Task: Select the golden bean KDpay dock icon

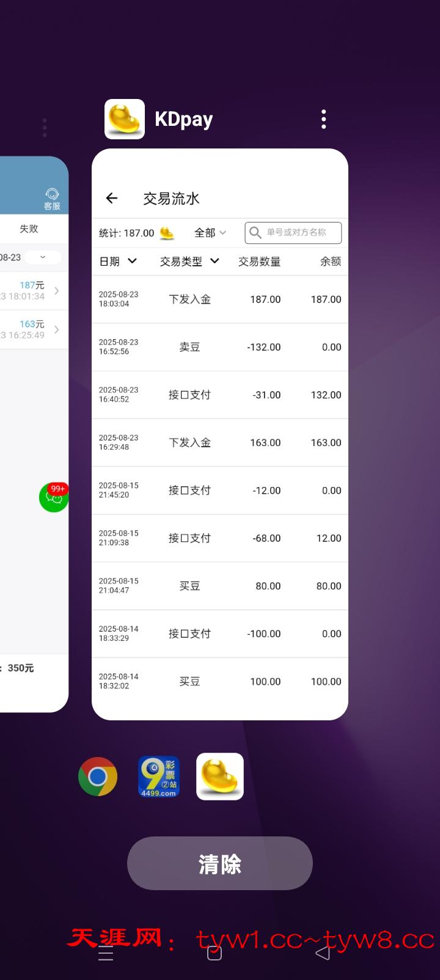Action: [220, 777]
